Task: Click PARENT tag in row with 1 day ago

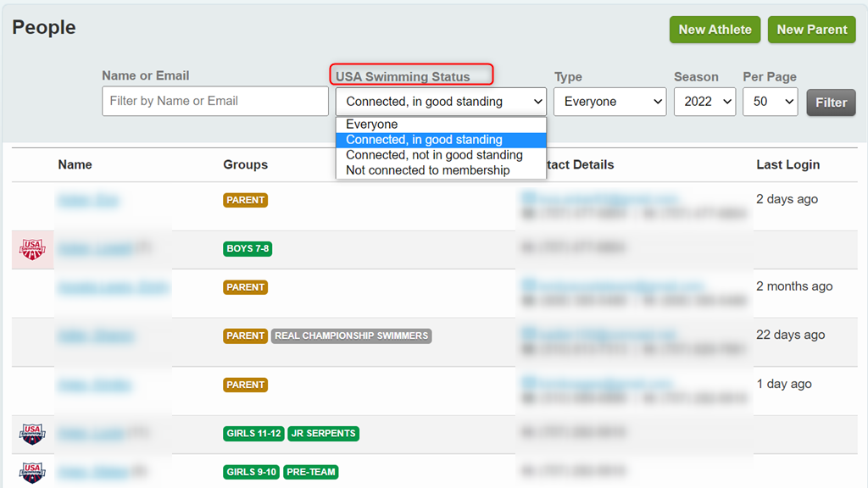Action: click(245, 385)
